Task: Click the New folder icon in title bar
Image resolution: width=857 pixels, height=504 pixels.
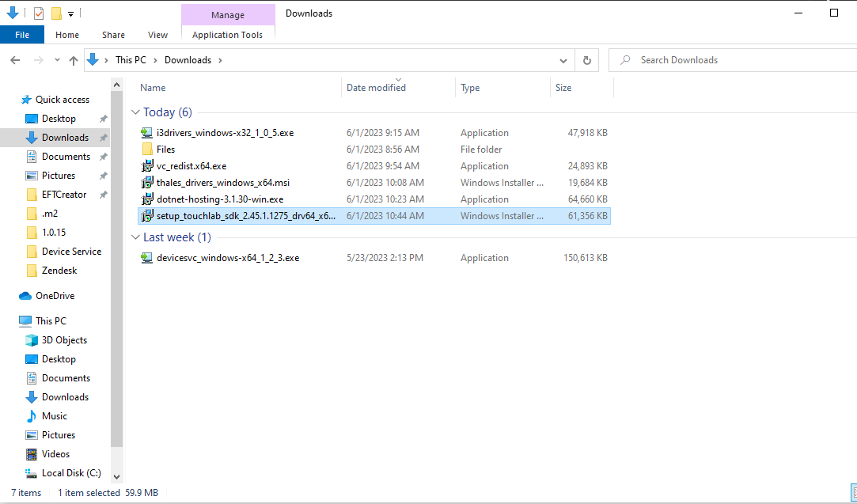Action: coord(56,13)
